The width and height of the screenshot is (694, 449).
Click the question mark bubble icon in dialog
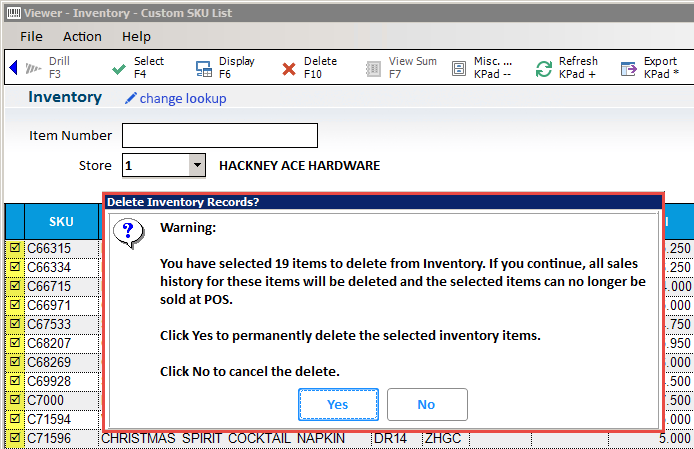(x=129, y=233)
